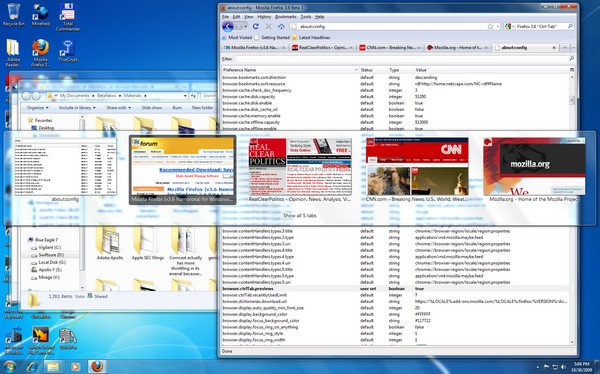Click New folder in the Explorer toolbar
Viewport: 600px width, 374px height.
(x=202, y=108)
